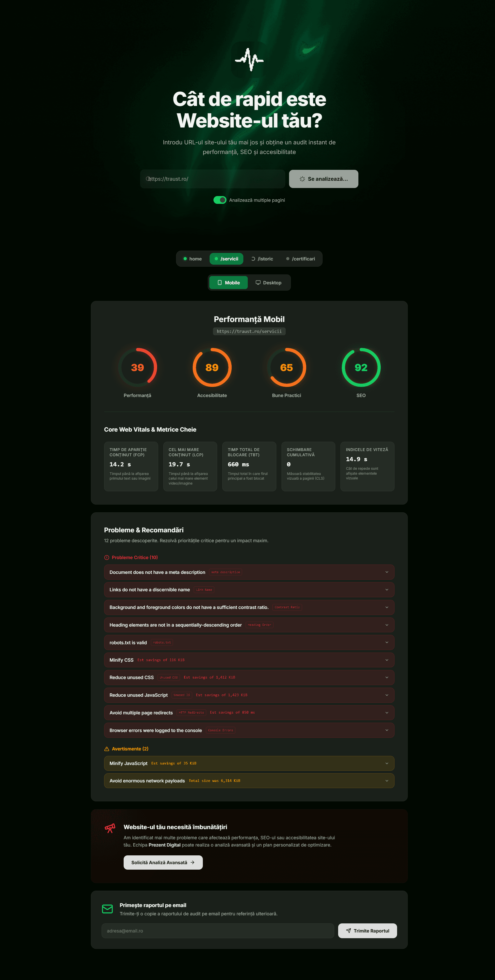
Task: Expand Document does not have a meta description
Action: (x=249, y=572)
